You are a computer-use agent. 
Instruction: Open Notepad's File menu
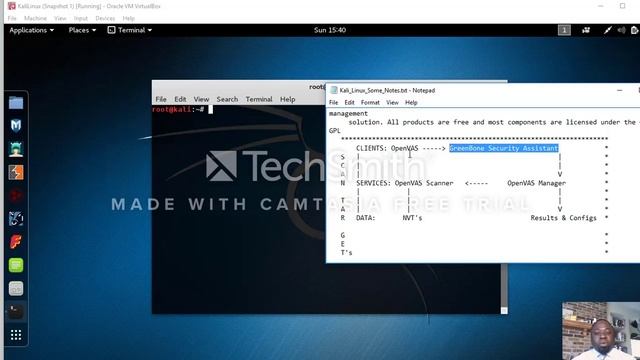tap(333, 103)
